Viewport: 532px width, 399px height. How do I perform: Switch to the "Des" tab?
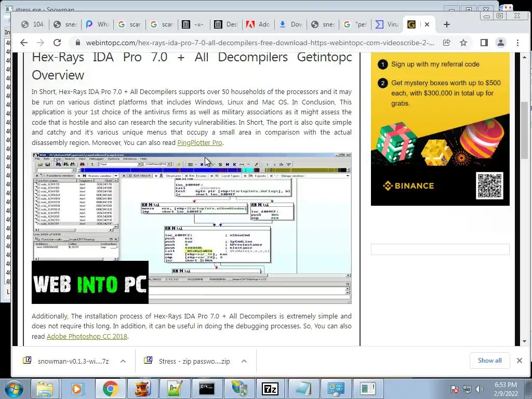226,24
